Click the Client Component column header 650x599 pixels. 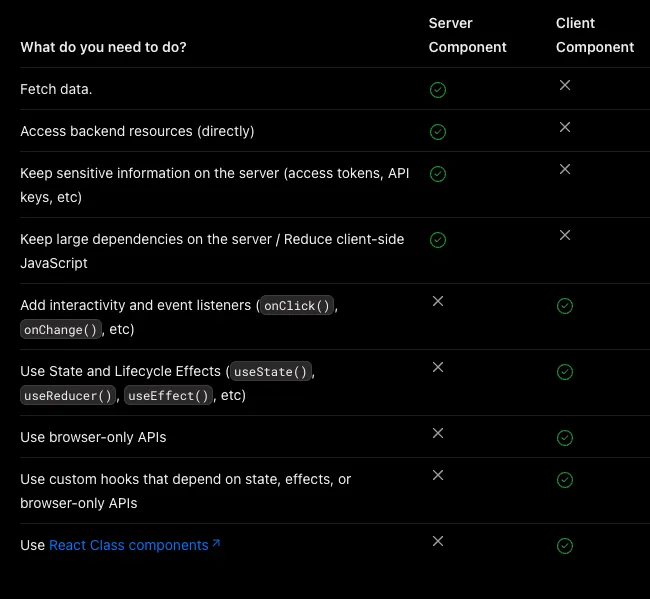[595, 35]
